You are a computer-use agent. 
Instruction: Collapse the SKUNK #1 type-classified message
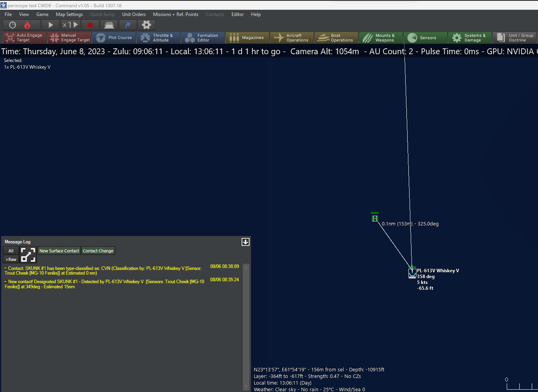(5, 268)
